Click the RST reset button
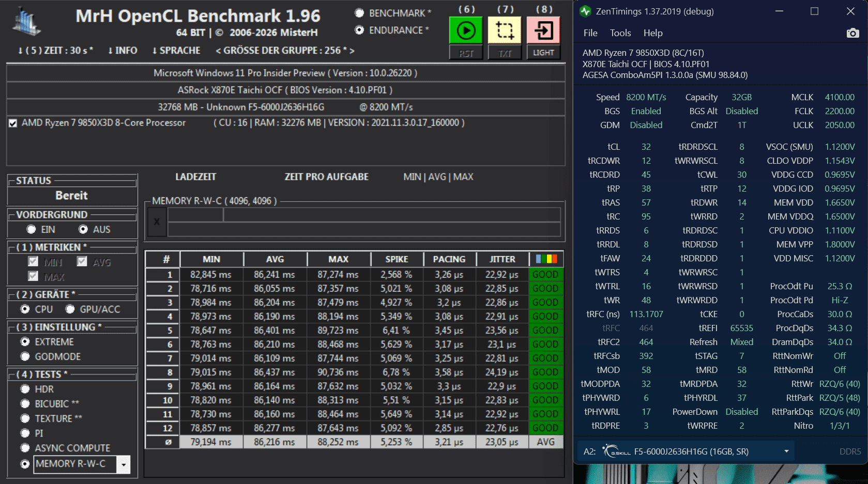This screenshot has height=484, width=868. tap(466, 53)
